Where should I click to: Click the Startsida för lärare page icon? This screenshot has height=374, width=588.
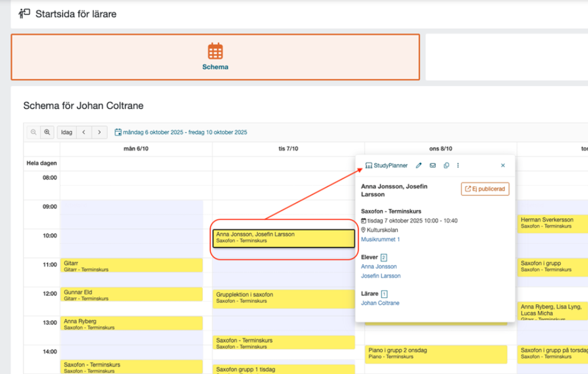click(24, 14)
